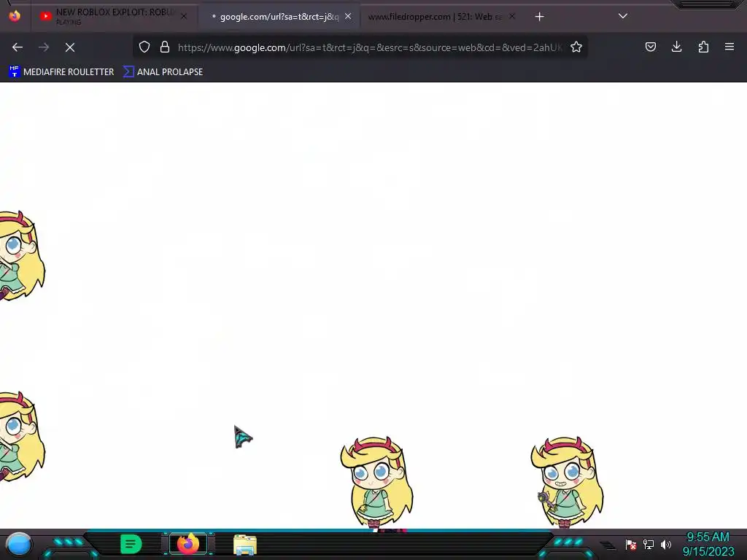The image size is (747, 560).
Task: Click the forward navigation arrow
Action: tap(44, 47)
